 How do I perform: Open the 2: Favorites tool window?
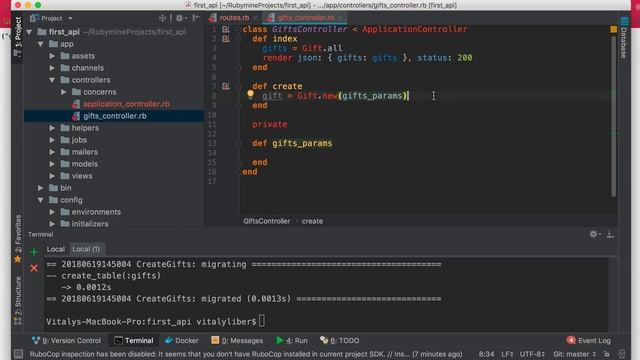(x=18, y=239)
